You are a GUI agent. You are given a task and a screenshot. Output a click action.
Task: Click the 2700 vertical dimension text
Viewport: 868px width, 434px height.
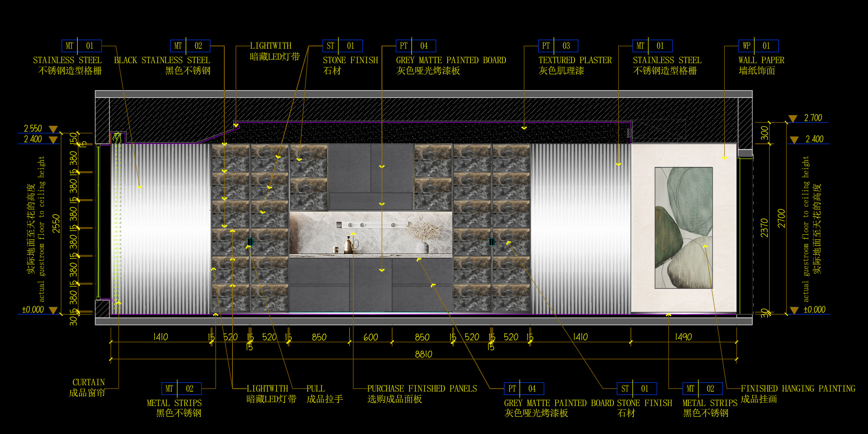(782, 218)
